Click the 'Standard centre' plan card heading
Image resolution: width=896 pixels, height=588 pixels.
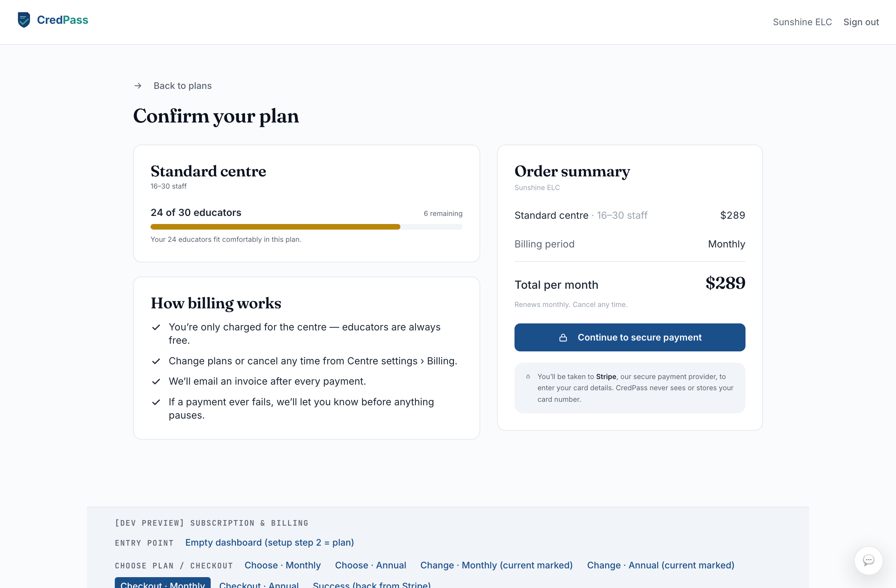(x=208, y=171)
